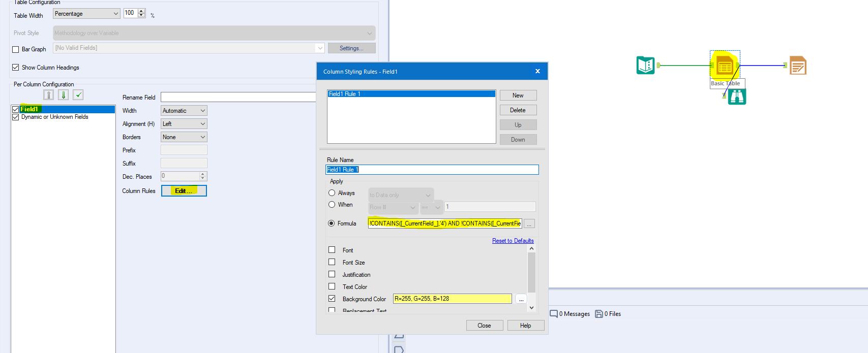This screenshot has width=868, height=353.
Task: Click the styling options scrollbar down arrow
Action: pyautogui.click(x=532, y=308)
